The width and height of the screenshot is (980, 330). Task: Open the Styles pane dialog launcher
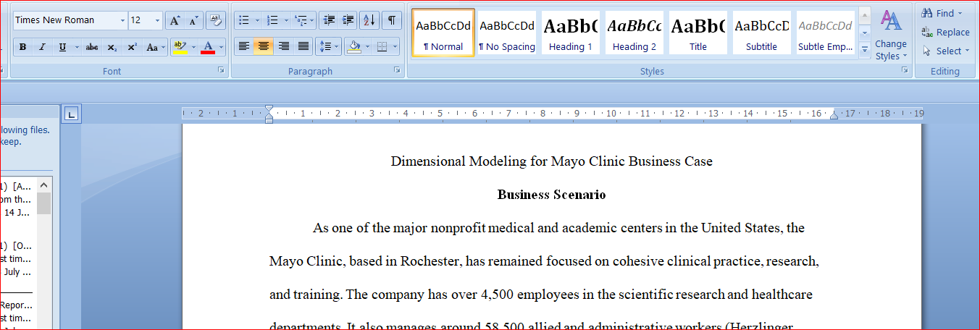point(905,71)
